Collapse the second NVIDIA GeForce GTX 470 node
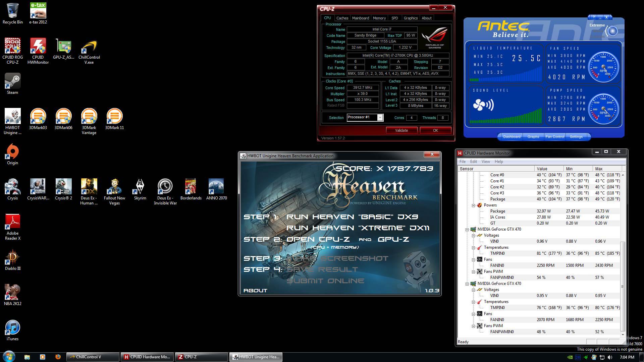This screenshot has width=644, height=362. pos(467,284)
